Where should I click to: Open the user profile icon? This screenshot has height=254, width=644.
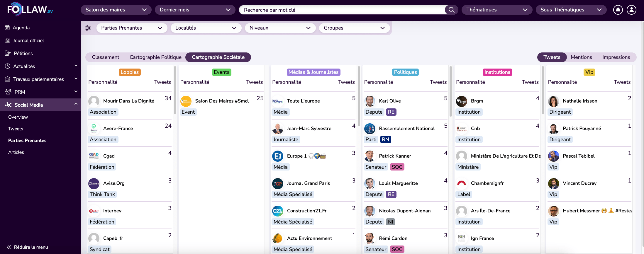coord(631,10)
